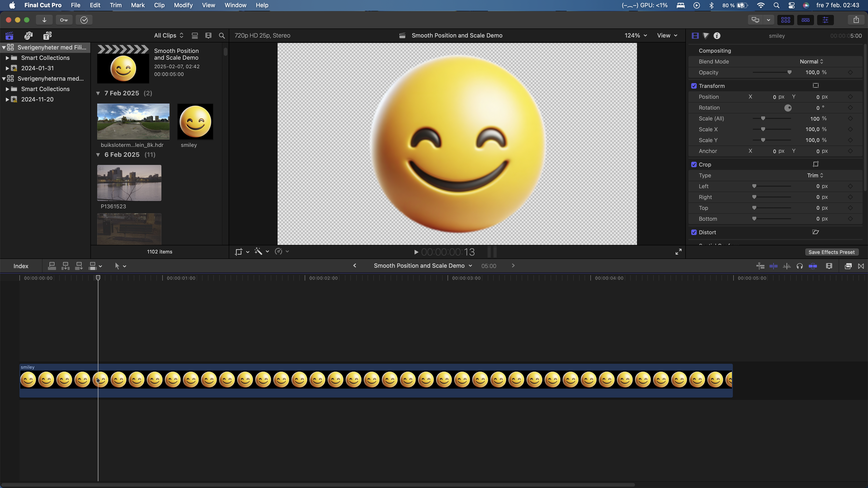868x488 pixels.
Task: Open the Clip menu
Action: (159, 5)
